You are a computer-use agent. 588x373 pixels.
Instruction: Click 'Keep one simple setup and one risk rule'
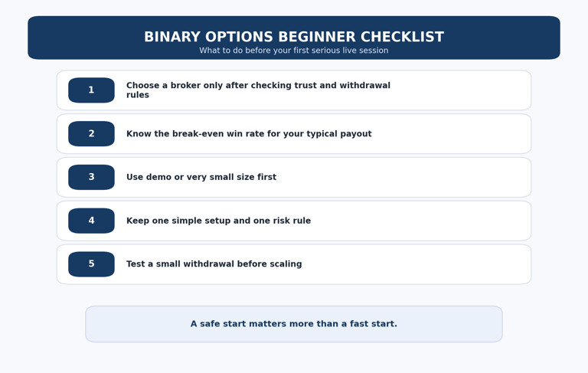tap(218, 221)
